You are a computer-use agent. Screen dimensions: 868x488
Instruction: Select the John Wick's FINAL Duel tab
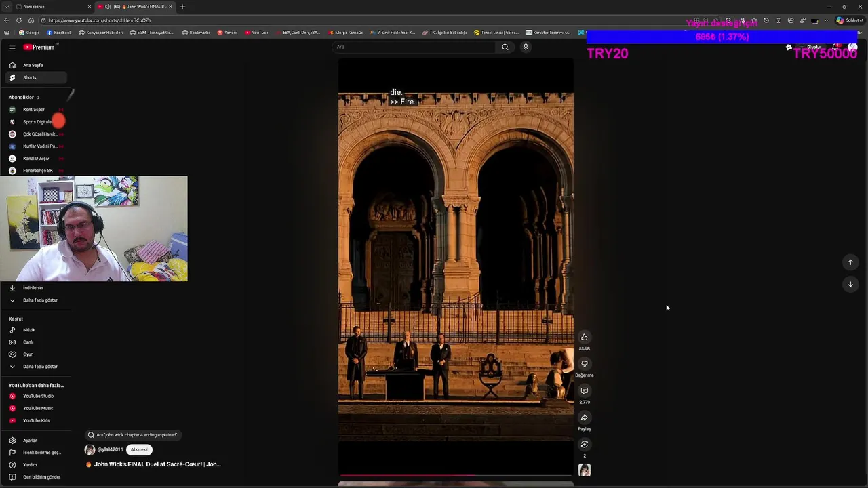pos(136,7)
